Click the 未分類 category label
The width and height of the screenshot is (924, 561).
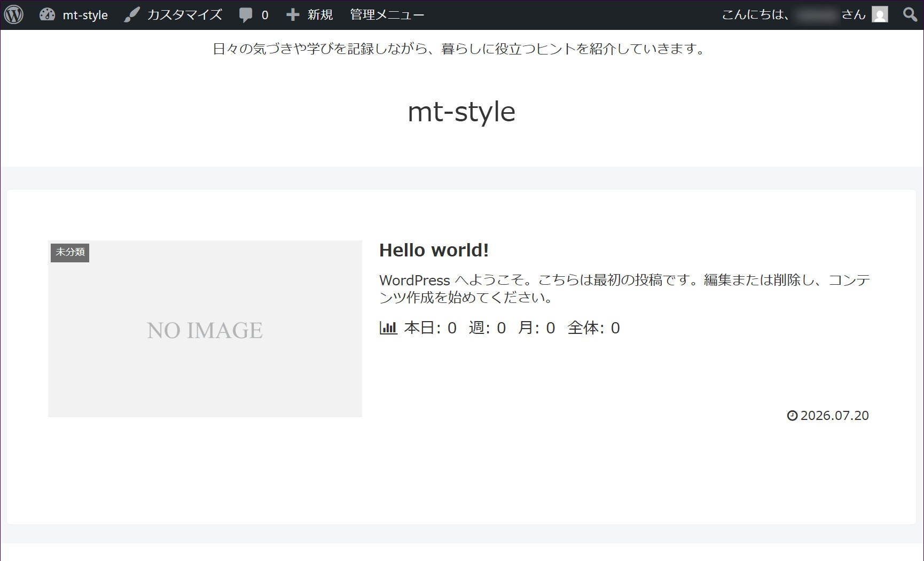[70, 252]
